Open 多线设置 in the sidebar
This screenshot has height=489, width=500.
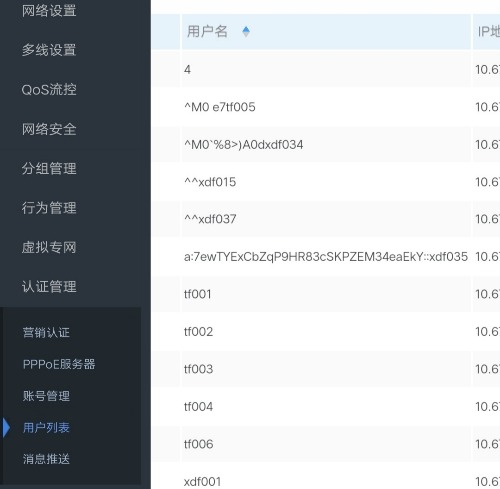49,50
